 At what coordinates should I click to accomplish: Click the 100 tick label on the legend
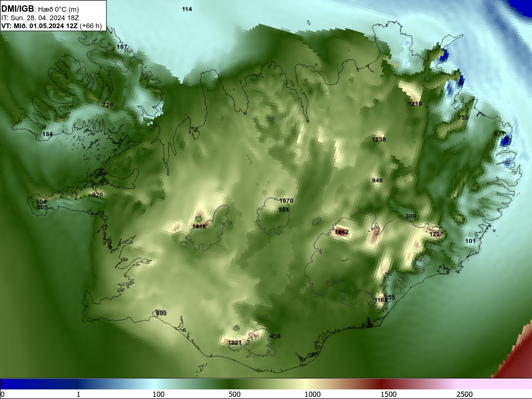pyautogui.click(x=159, y=394)
